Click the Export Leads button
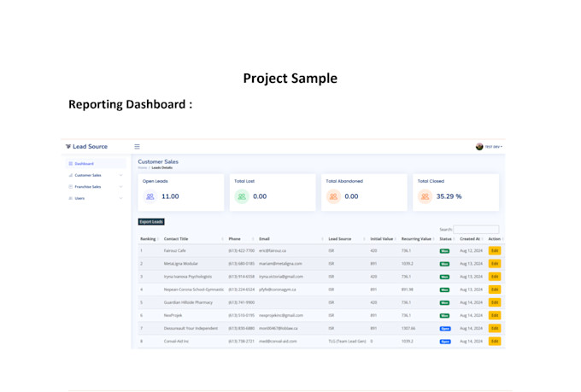Viewport: 581px width, 392px height. pos(151,221)
